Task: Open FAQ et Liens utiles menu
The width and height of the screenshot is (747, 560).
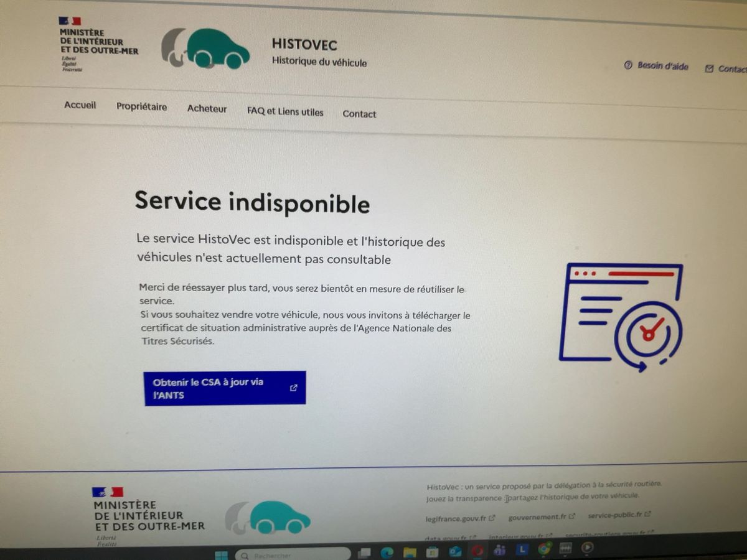Action: (x=285, y=111)
